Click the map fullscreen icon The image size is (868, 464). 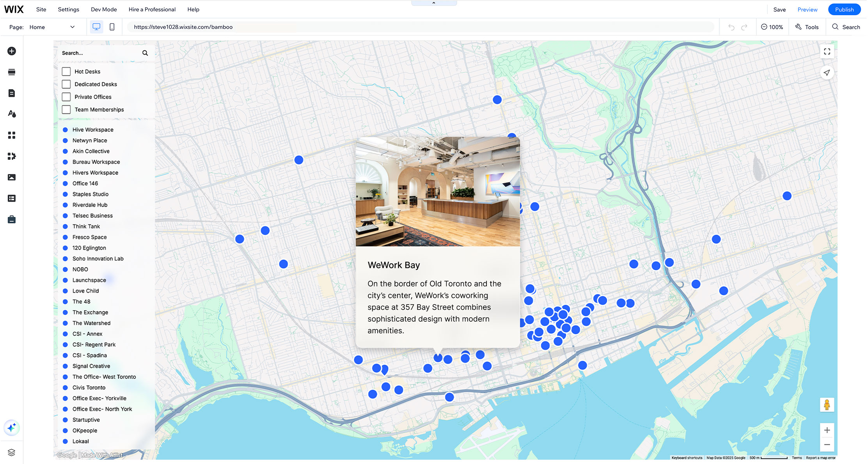[x=827, y=51]
